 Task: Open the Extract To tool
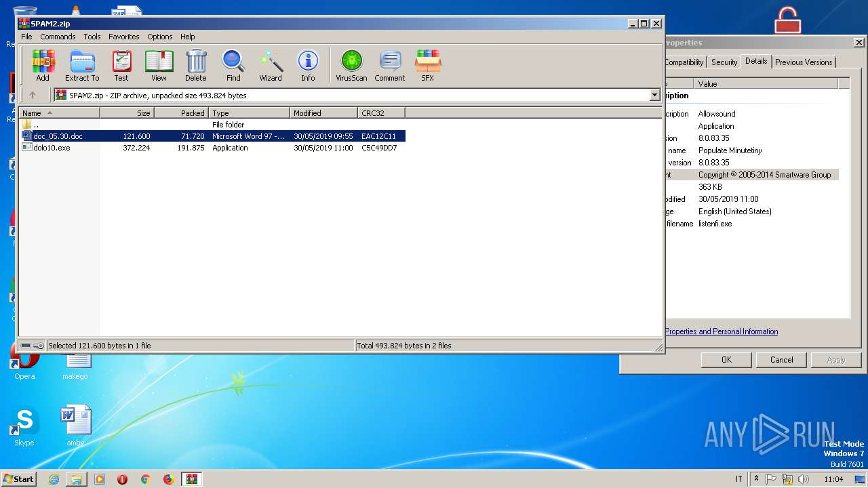(82, 66)
